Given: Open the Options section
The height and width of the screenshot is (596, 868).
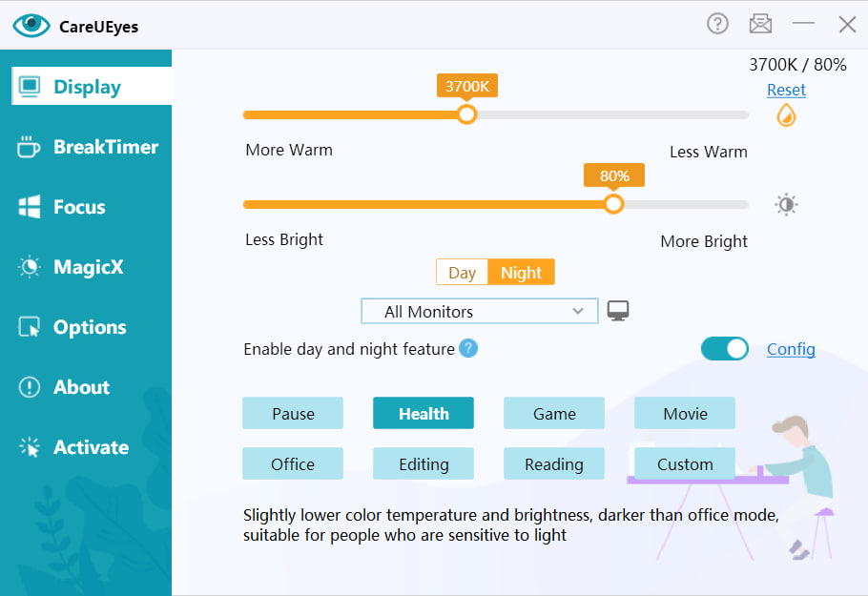Looking at the screenshot, I should pyautogui.click(x=72, y=327).
